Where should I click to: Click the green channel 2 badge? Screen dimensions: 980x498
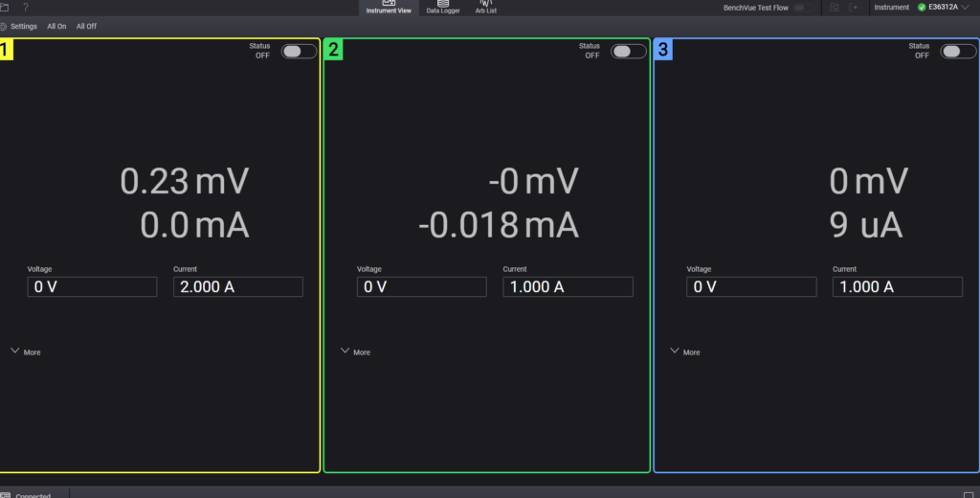[334, 50]
